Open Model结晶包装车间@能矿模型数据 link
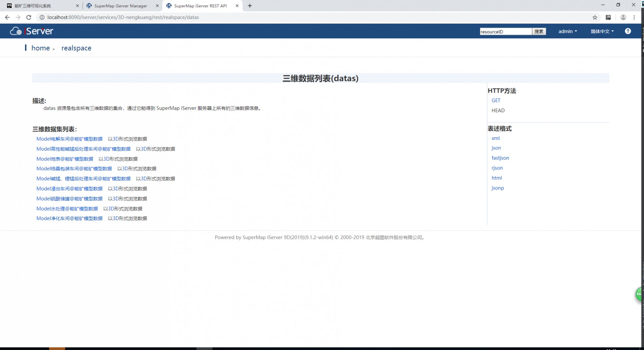644x350 pixels. 74,169
